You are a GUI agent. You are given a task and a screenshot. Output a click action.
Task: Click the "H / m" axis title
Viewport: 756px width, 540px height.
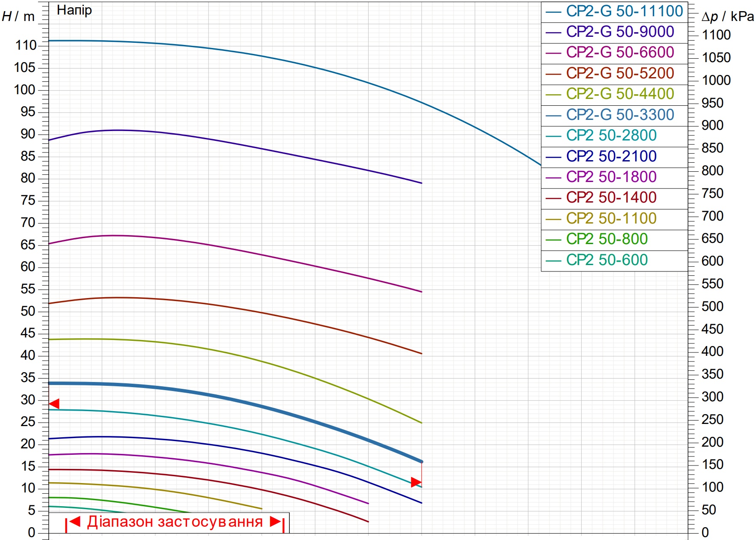(18, 17)
